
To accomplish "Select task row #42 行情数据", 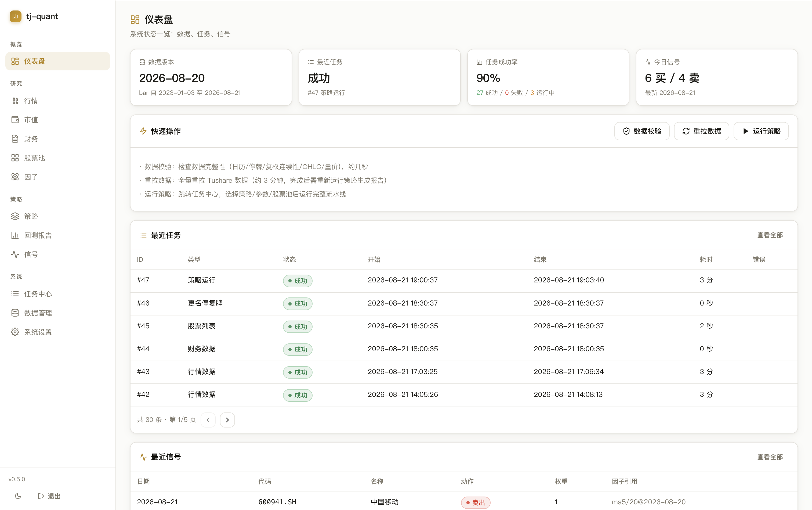I will 464,395.
